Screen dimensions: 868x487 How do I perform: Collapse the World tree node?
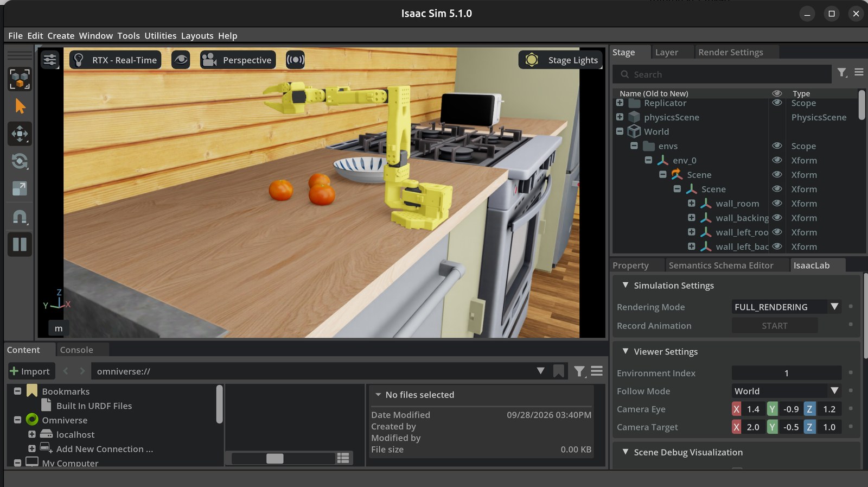click(x=620, y=131)
